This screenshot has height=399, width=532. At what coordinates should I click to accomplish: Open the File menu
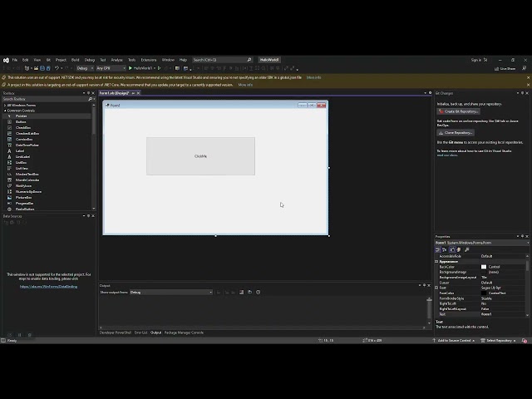(x=15, y=60)
